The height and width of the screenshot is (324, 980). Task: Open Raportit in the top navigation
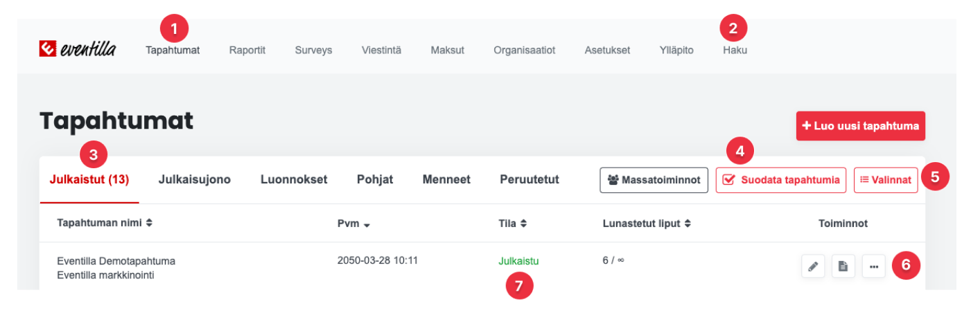247,50
